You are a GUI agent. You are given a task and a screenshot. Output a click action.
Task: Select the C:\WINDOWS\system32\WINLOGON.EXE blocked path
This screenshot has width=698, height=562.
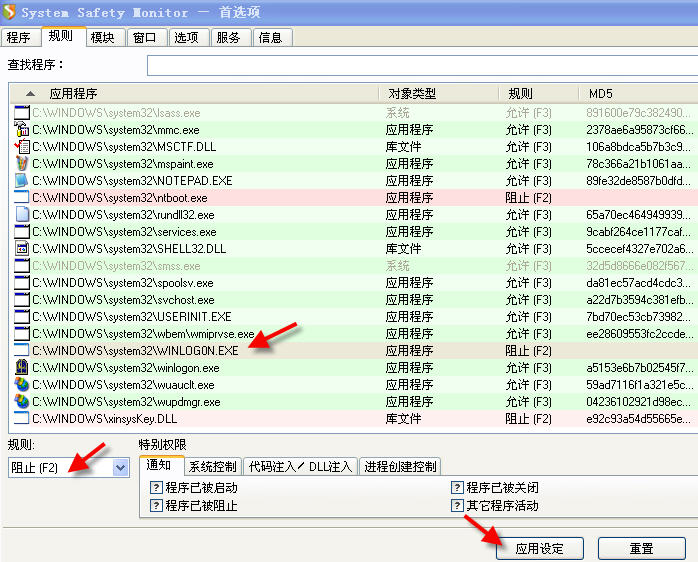[x=135, y=351]
